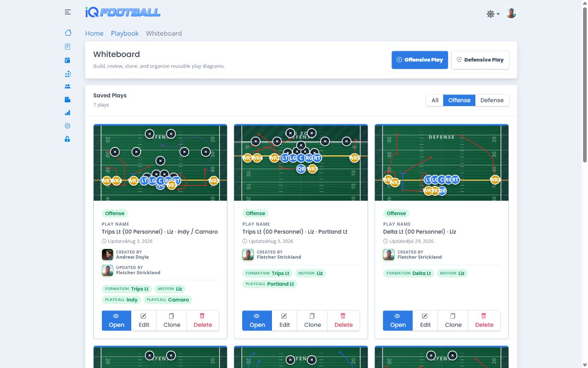Edit the Portland Lt play
Image resolution: width=588 pixels, height=368 pixels.
tap(284, 321)
